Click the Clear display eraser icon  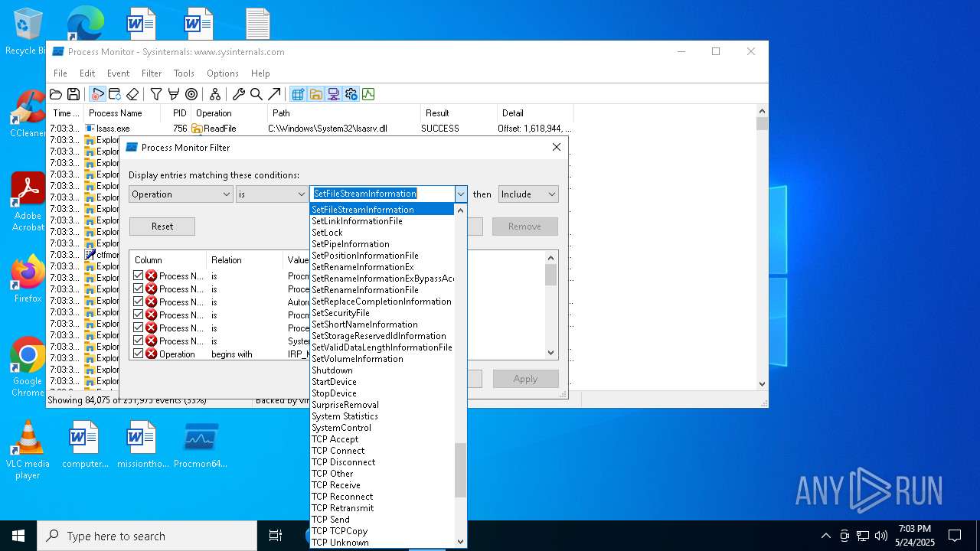click(x=132, y=94)
